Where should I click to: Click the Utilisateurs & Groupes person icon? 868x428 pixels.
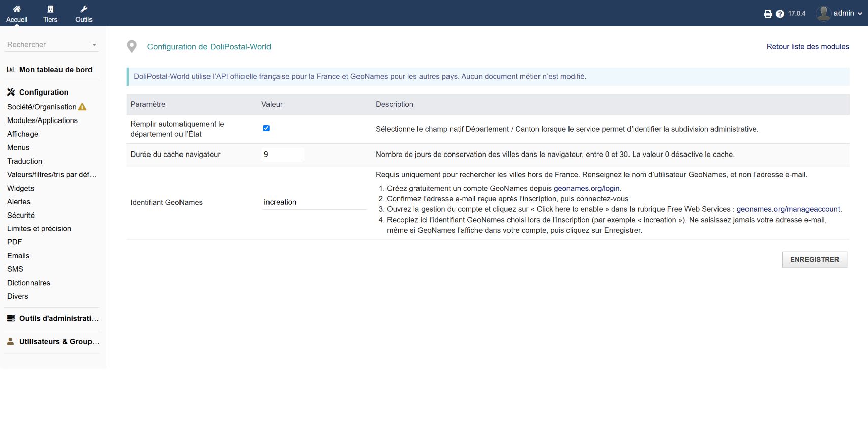pos(11,341)
